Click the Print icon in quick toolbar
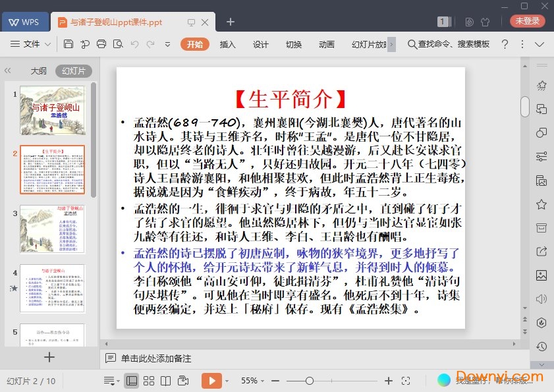This screenshot has width=554, height=392. click(101, 44)
